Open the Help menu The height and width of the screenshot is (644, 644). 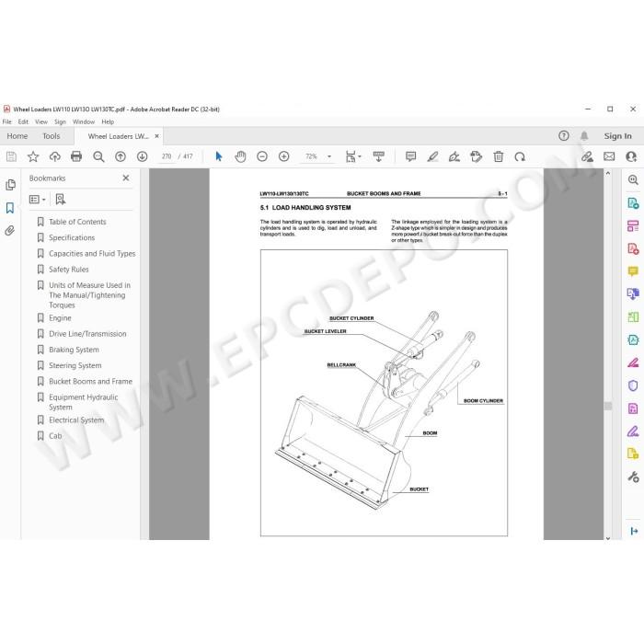[x=108, y=122]
